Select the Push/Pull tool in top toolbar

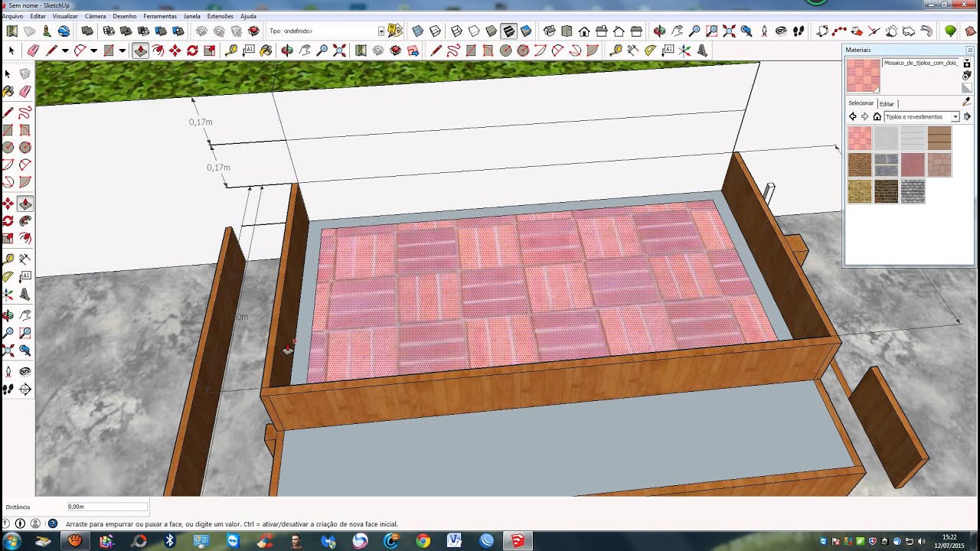140,51
